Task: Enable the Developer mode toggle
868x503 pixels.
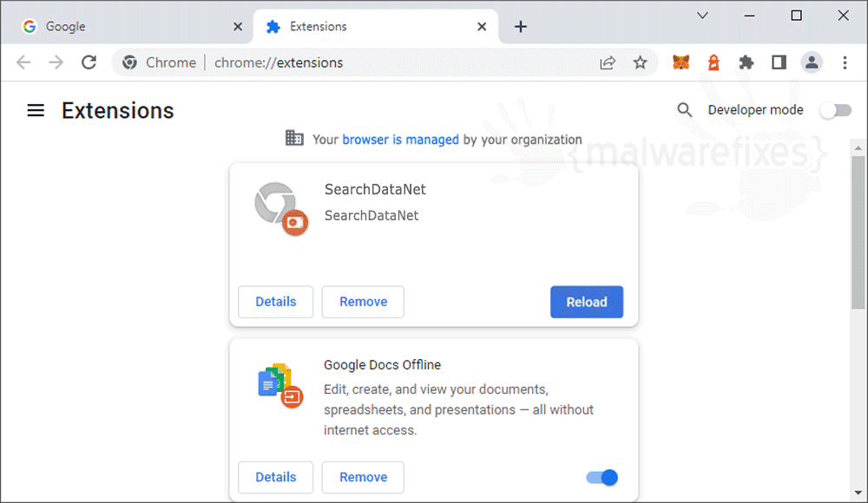Action: point(835,110)
